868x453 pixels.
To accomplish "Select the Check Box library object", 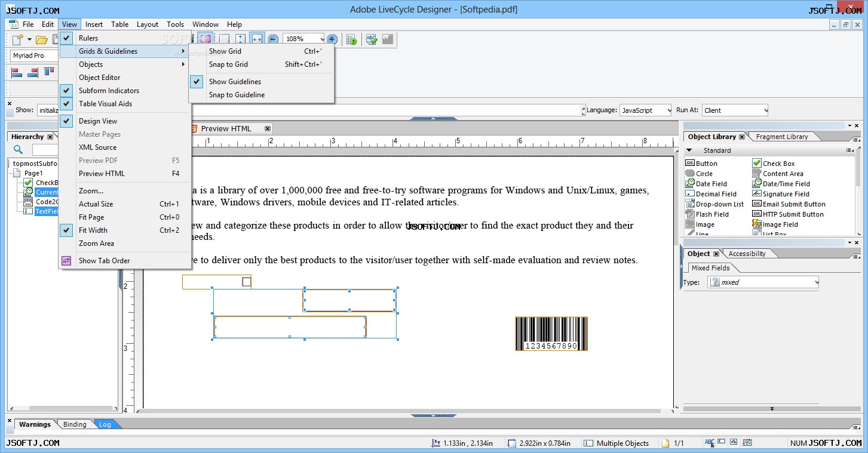I will 774,164.
